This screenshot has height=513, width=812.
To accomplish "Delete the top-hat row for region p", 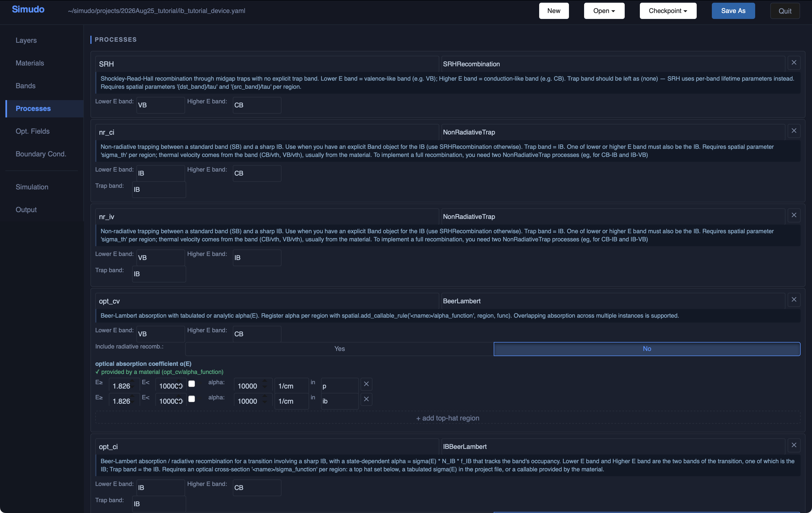I will point(366,384).
